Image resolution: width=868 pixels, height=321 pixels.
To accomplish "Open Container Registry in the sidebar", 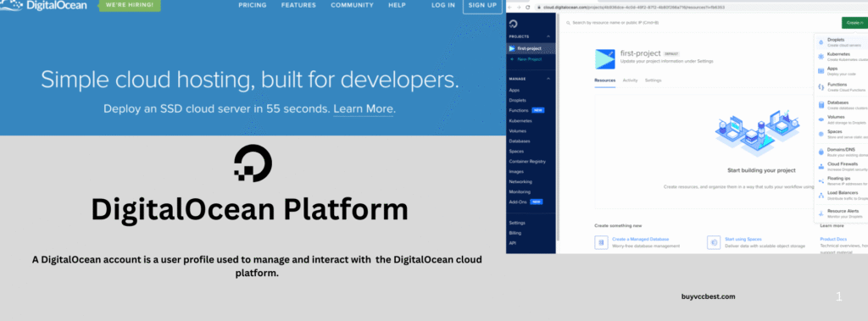I will [x=527, y=162].
